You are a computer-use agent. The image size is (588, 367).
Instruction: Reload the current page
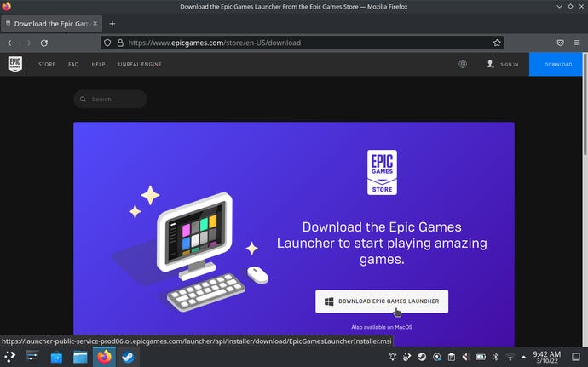43,43
